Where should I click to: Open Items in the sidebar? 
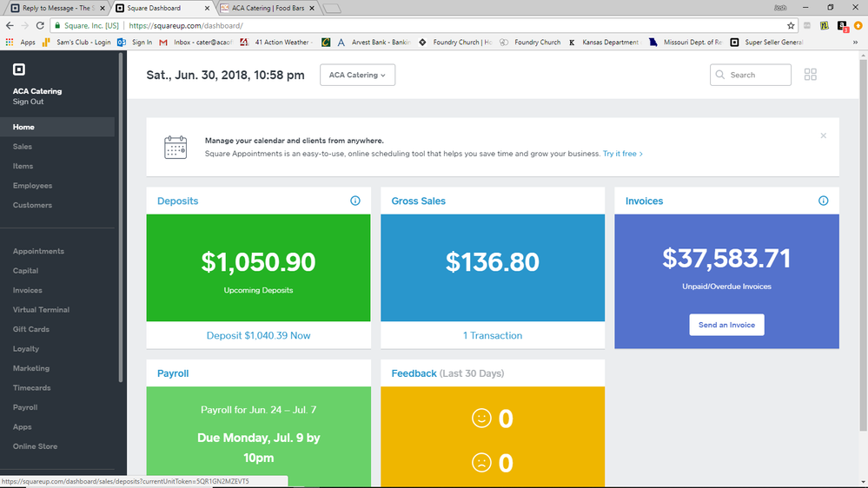(x=23, y=166)
